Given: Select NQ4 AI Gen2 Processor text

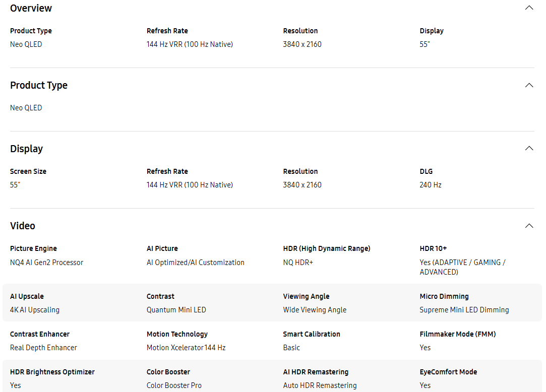Looking at the screenshot, I should point(47,263).
